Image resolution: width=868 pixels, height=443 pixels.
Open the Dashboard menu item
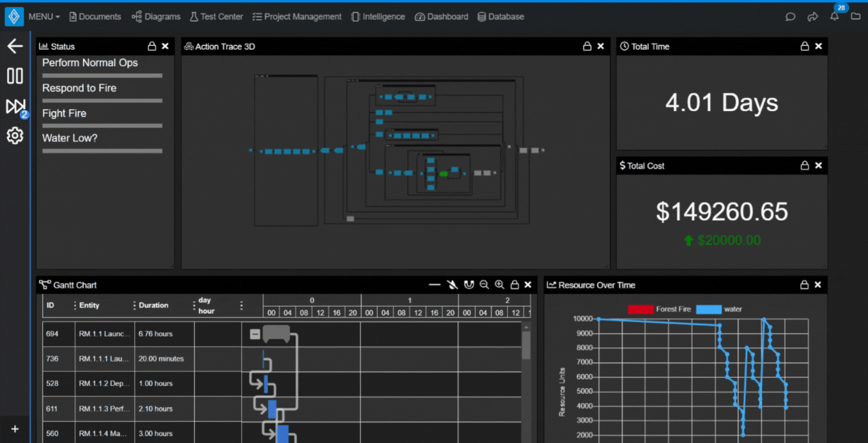point(441,17)
